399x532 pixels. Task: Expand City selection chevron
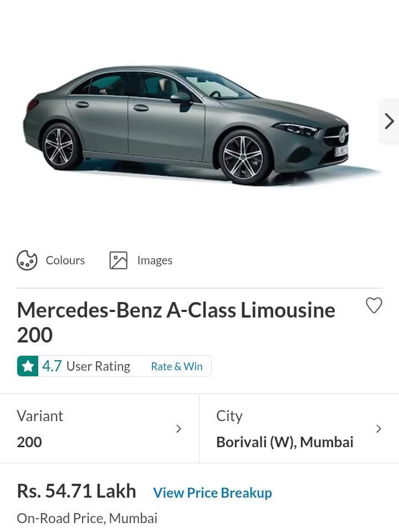379,429
